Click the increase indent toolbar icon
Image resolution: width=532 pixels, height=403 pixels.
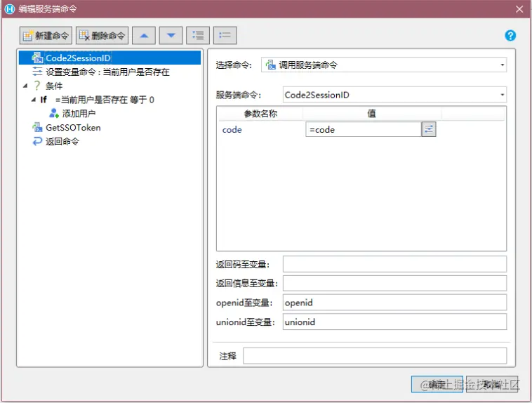tap(198, 35)
